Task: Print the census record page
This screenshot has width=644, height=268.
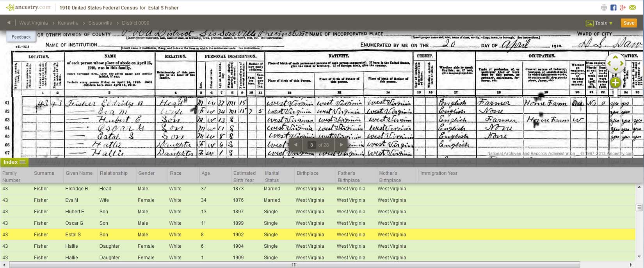Action: [604, 7]
